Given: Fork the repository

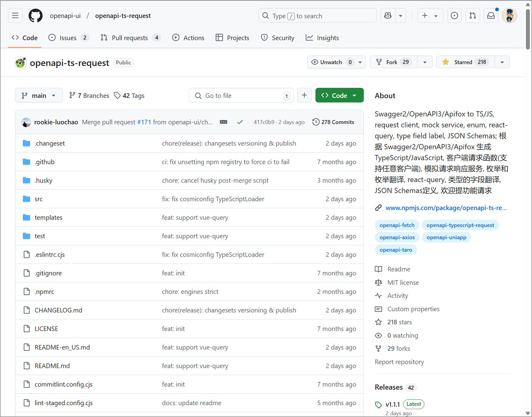Looking at the screenshot, I should pos(394,62).
